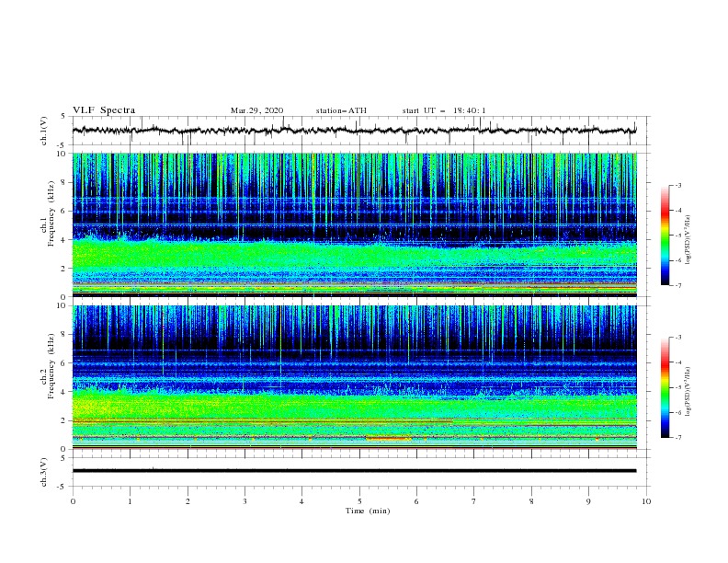Click tick label "3" on the time axis
This screenshot has height=563, width=728.
tap(245, 501)
